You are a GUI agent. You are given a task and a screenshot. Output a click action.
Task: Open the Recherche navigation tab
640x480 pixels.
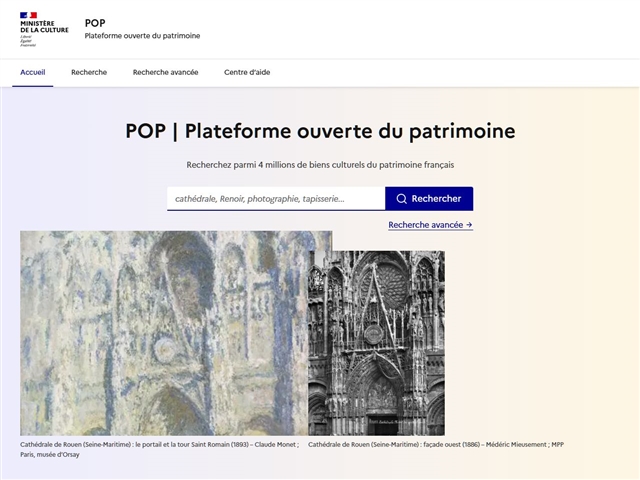pos(89,72)
